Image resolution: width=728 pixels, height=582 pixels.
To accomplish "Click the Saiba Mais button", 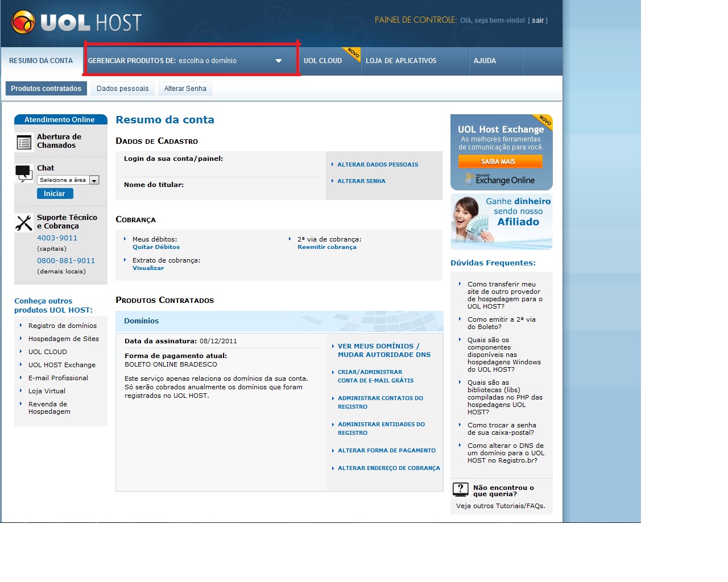I will pos(500,161).
